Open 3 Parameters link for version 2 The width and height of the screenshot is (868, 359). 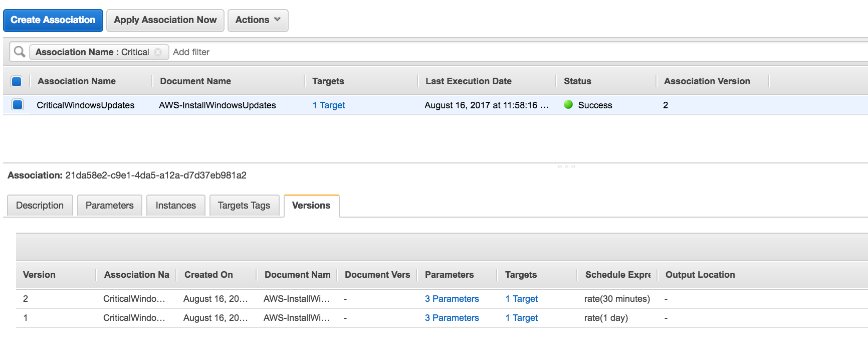click(x=452, y=299)
